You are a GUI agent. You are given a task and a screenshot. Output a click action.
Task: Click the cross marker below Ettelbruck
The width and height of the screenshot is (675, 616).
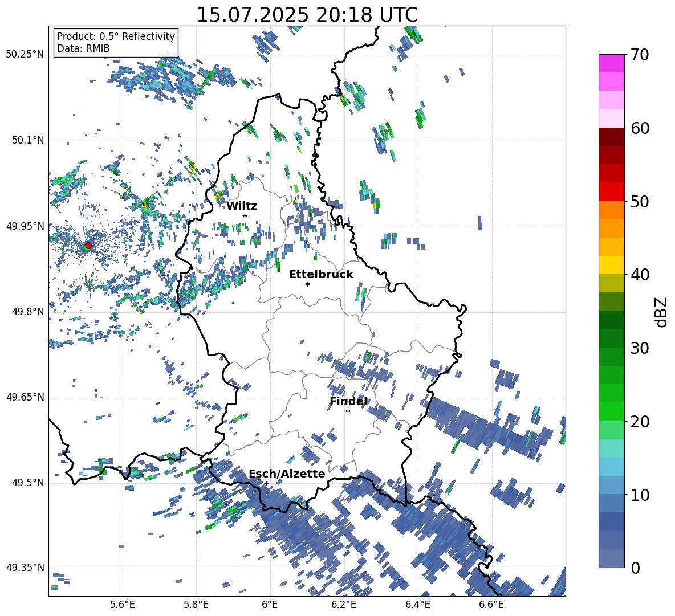tap(307, 284)
